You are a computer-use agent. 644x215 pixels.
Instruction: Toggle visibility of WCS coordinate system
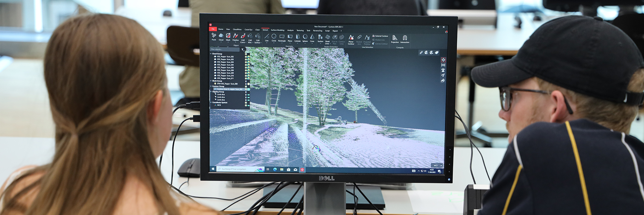coord(246,105)
